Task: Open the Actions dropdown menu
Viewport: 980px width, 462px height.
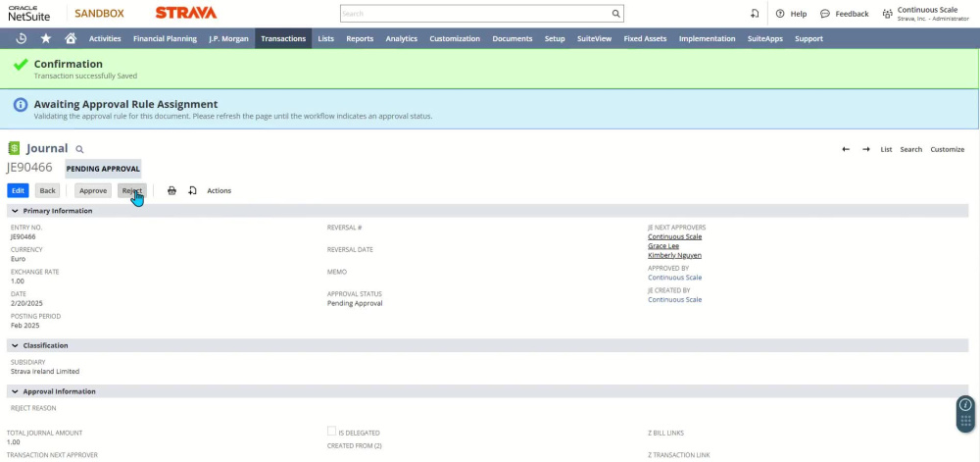Action: point(219,190)
